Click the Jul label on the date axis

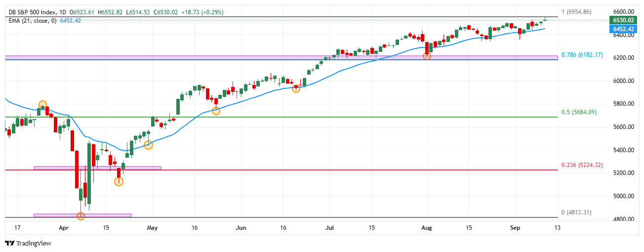click(x=329, y=228)
